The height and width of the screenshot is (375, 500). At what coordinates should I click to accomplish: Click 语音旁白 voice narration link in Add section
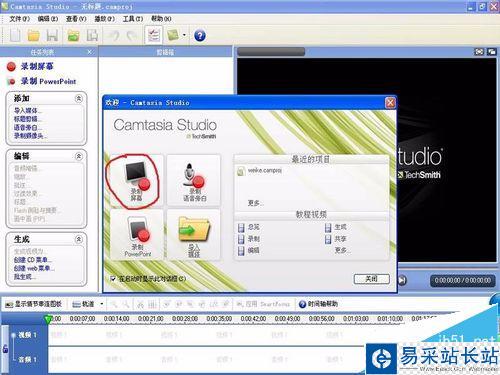pyautogui.click(x=28, y=127)
